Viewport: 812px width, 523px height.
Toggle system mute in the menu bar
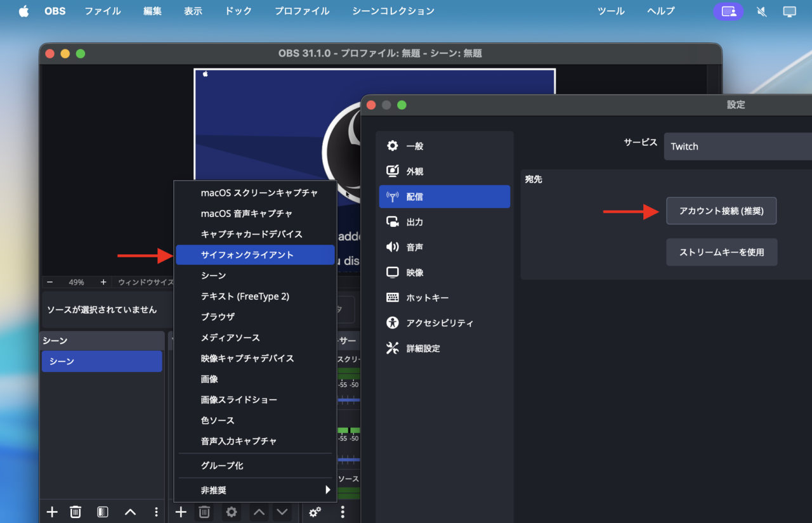(x=761, y=11)
